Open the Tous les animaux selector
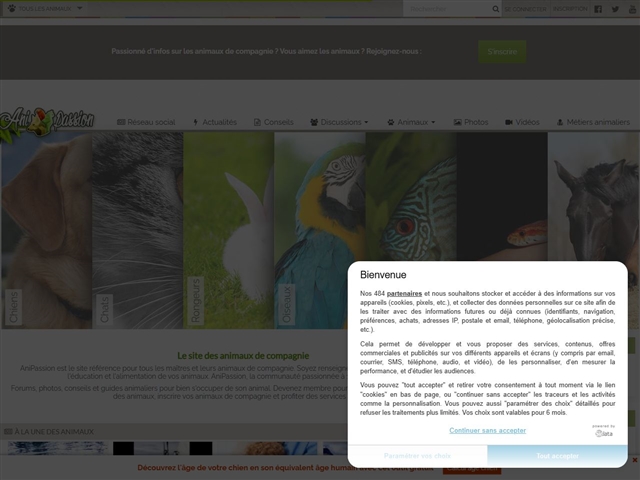This screenshot has width=640, height=480. pyautogui.click(x=44, y=8)
